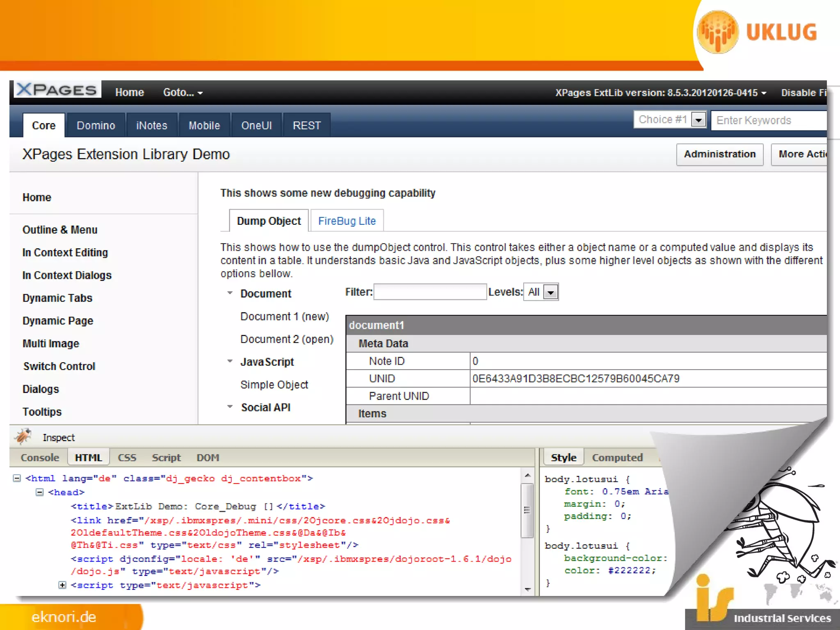
Task: Switch to the Domino tab
Action: point(96,126)
